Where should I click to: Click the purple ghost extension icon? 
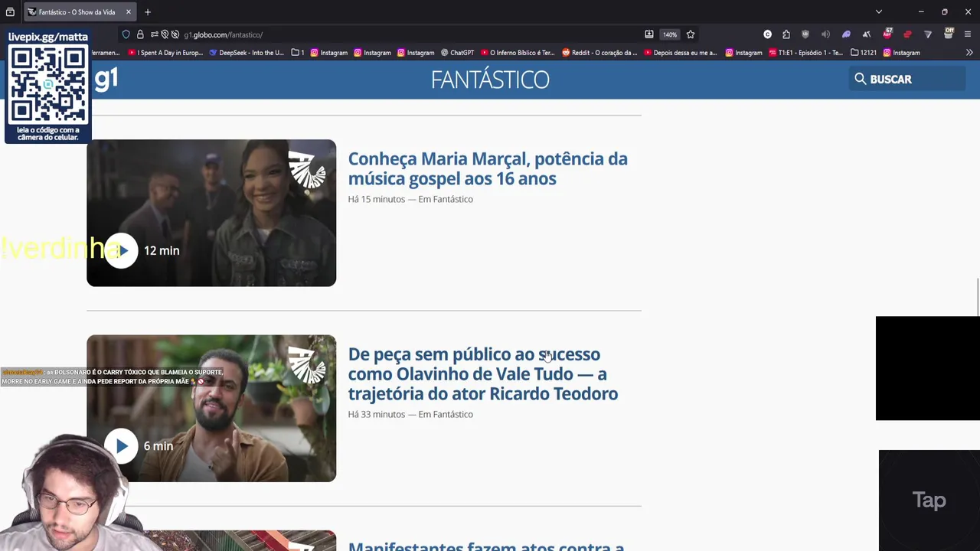(846, 34)
